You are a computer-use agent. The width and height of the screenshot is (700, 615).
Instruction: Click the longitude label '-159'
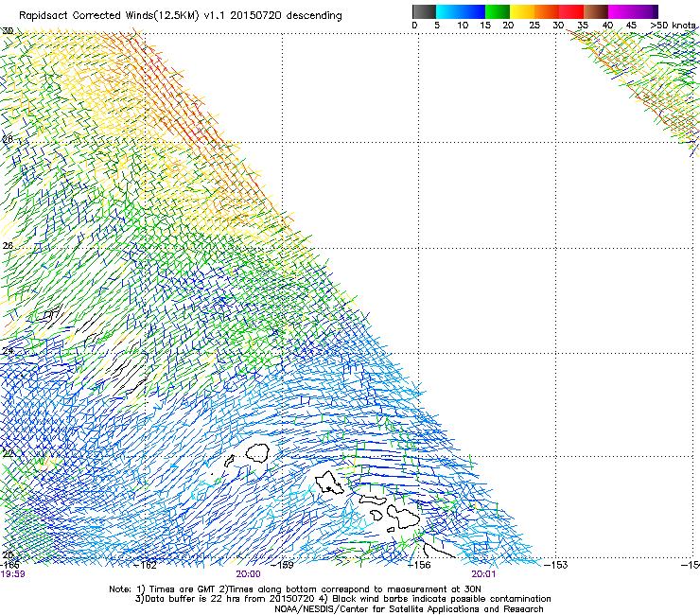(x=282, y=566)
